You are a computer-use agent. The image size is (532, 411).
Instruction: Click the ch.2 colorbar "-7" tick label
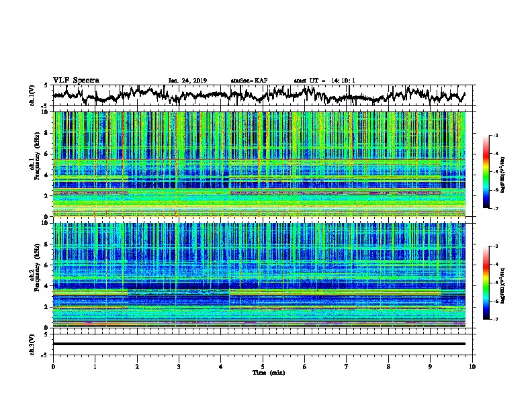[496, 319]
